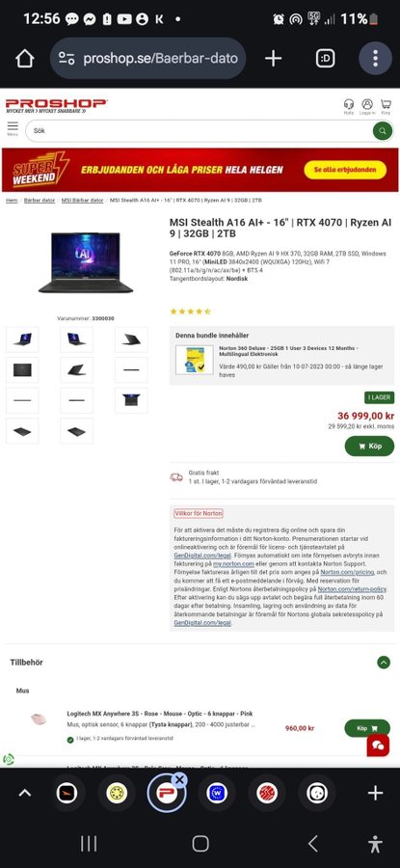Open the tab switcher icon
The image size is (400, 868).
325,58
